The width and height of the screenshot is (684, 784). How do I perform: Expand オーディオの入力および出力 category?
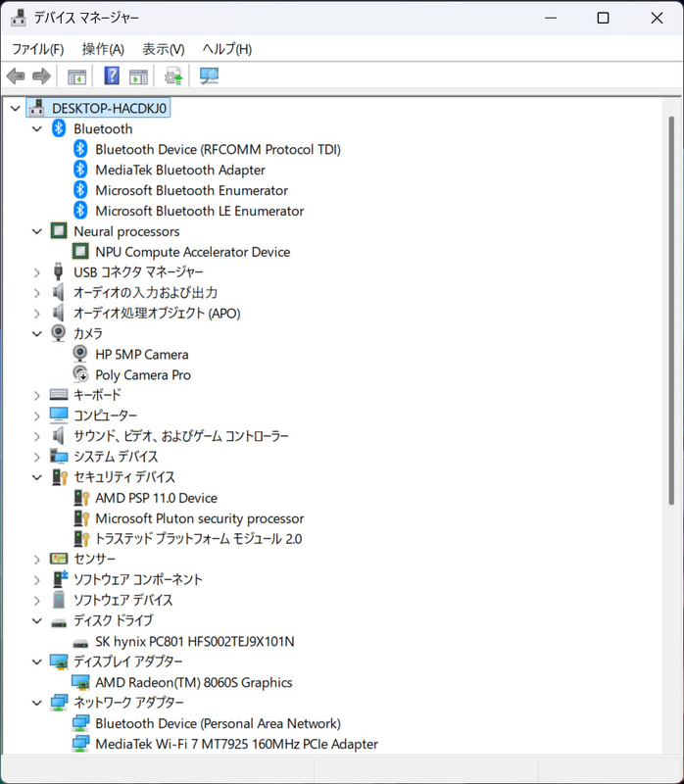pos(37,293)
